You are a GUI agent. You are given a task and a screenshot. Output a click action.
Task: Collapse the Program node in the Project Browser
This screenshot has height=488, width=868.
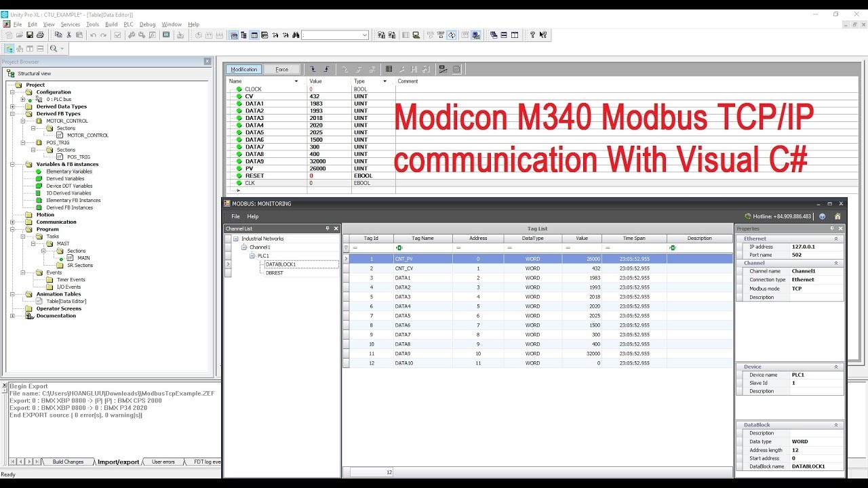[12, 229]
